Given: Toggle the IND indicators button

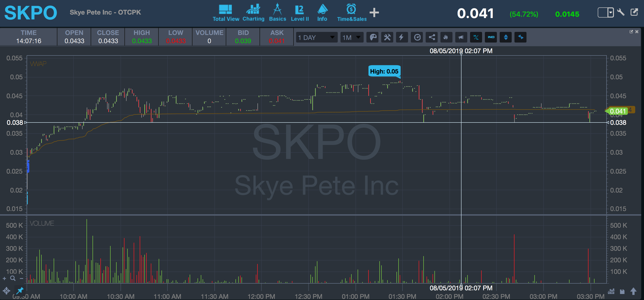Looking at the screenshot, I should click(491, 37).
